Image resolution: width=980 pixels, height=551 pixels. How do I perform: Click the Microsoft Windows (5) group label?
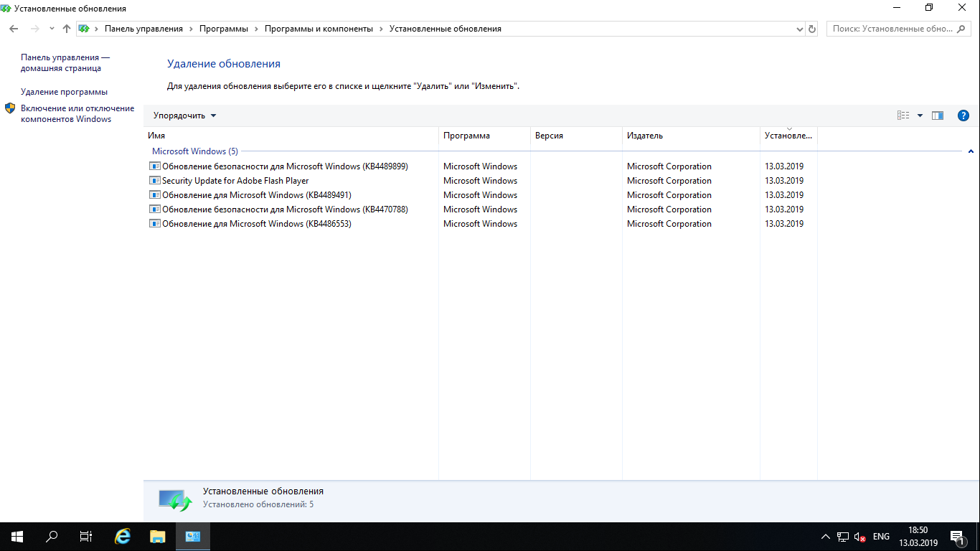(x=194, y=151)
